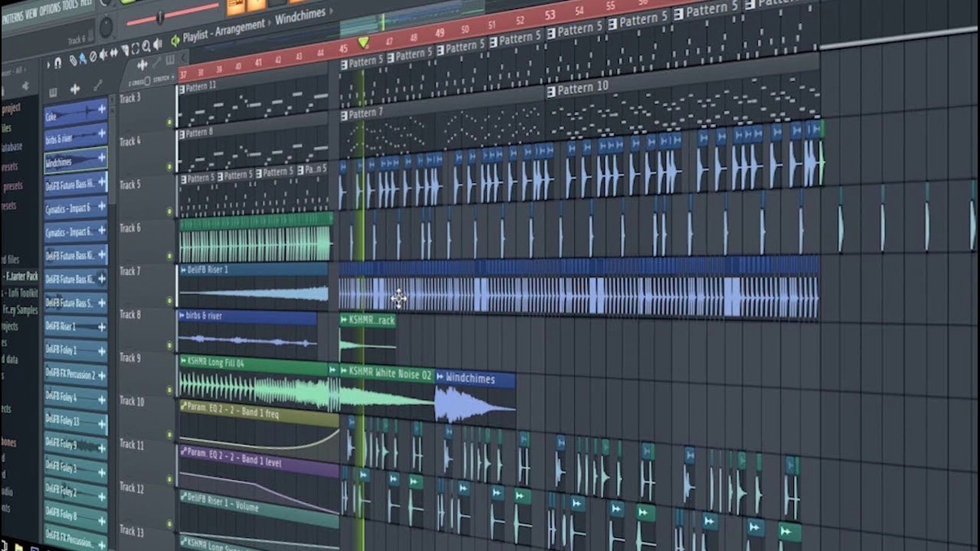Select the Playback tool speaker icon
Screen dimensions: 980x551
(x=157, y=44)
